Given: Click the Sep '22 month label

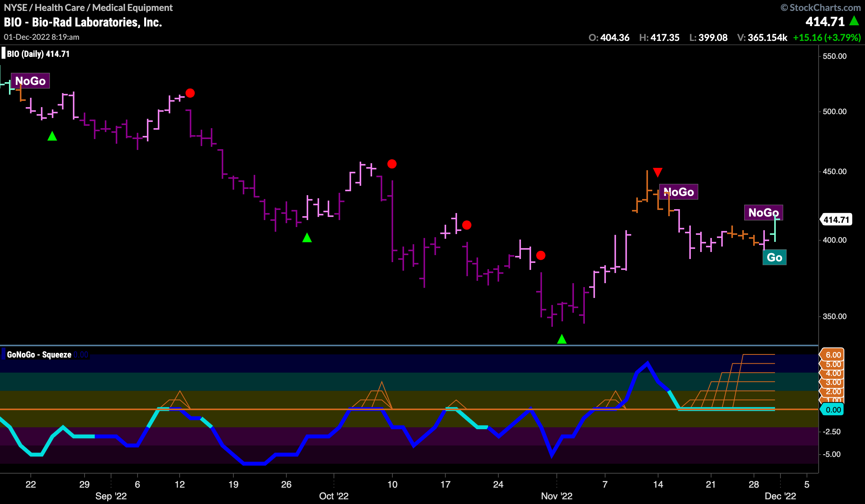Looking at the screenshot, I should pyautogui.click(x=111, y=496).
